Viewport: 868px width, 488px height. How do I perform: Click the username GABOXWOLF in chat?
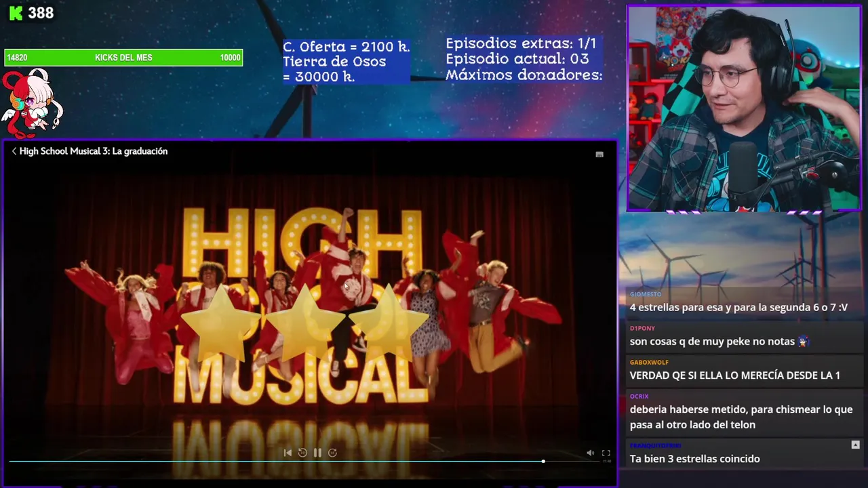pyautogui.click(x=649, y=362)
